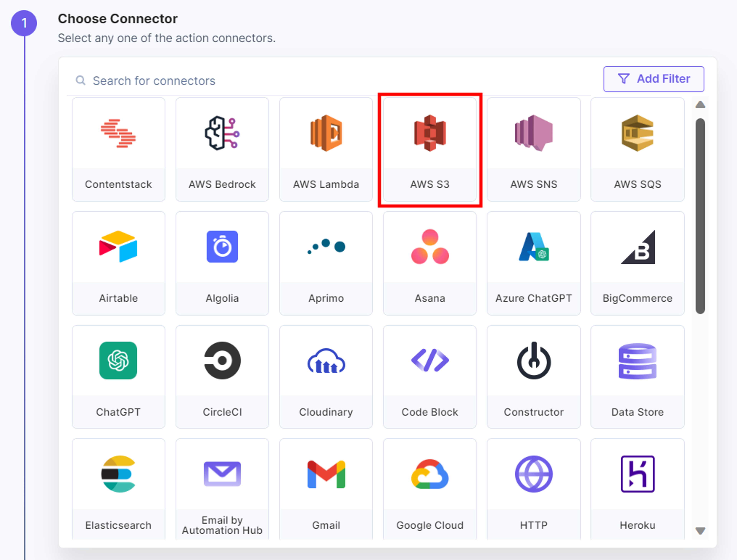Pick the AWS SQS connector
The height and width of the screenshot is (560, 737).
pyautogui.click(x=637, y=149)
